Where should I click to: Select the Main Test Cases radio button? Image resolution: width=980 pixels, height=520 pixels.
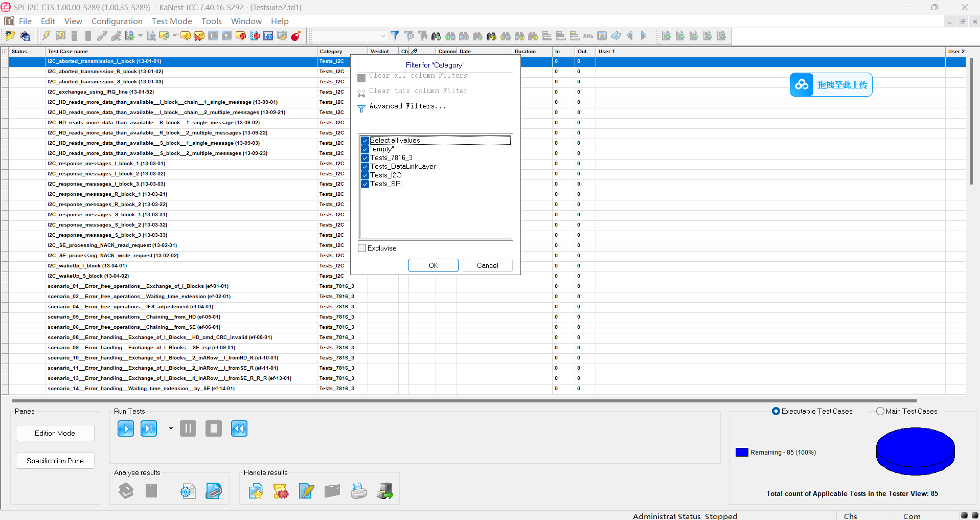pos(880,412)
